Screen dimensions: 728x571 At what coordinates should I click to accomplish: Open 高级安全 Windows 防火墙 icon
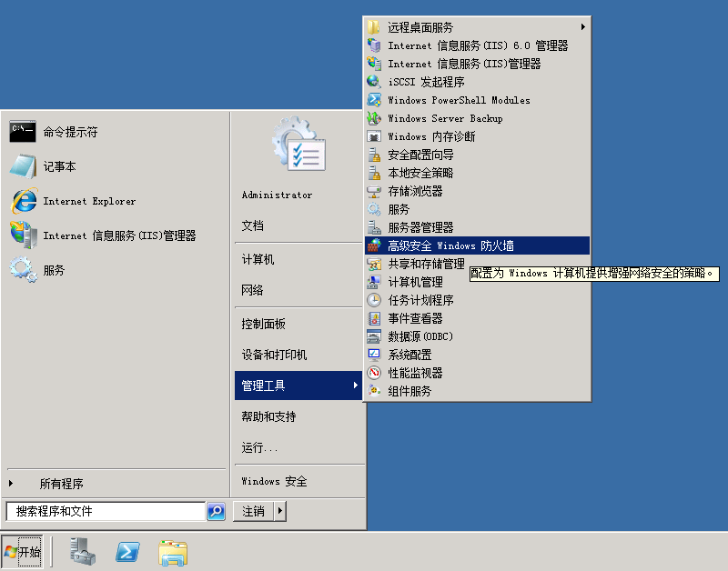[374, 245]
